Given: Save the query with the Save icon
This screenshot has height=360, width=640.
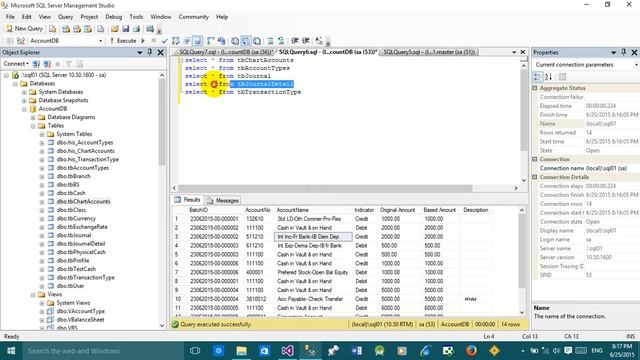Looking at the screenshot, I should 126,29.
